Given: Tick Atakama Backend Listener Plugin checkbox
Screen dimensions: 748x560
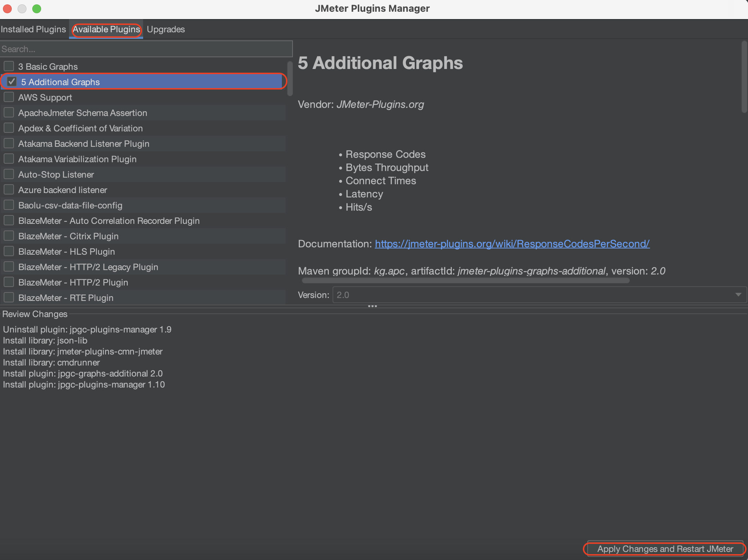Looking at the screenshot, I should 9,143.
